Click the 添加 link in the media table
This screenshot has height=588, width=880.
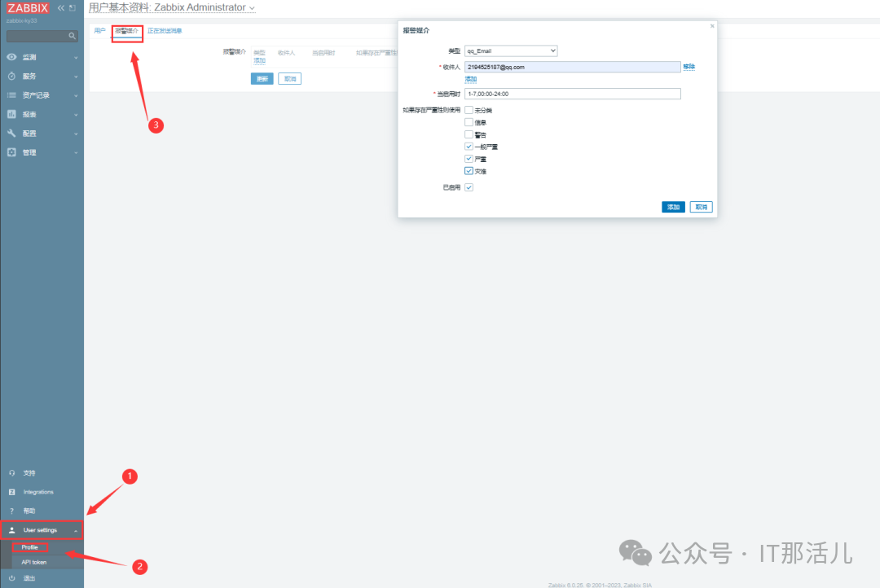259,60
